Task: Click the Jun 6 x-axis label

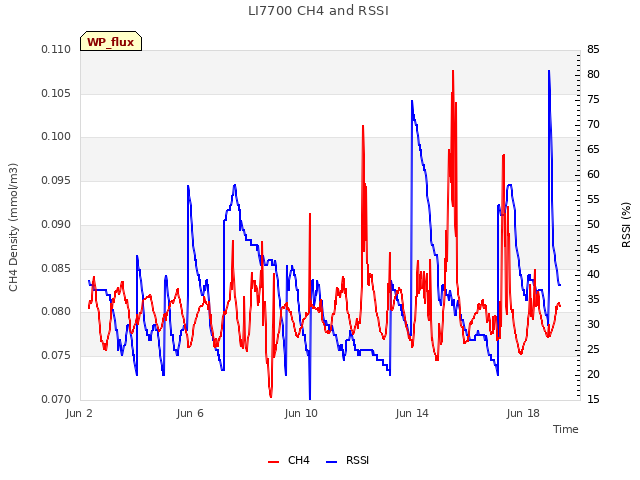Action: [x=190, y=413]
